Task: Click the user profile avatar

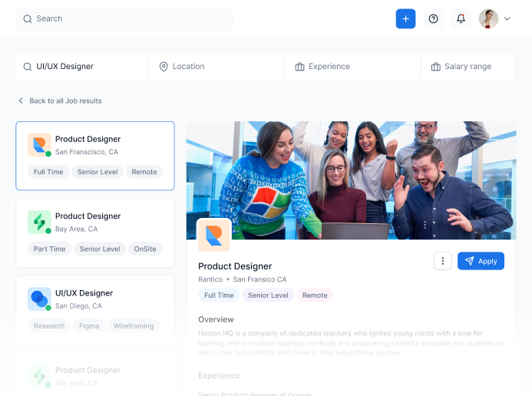Action: tap(488, 18)
